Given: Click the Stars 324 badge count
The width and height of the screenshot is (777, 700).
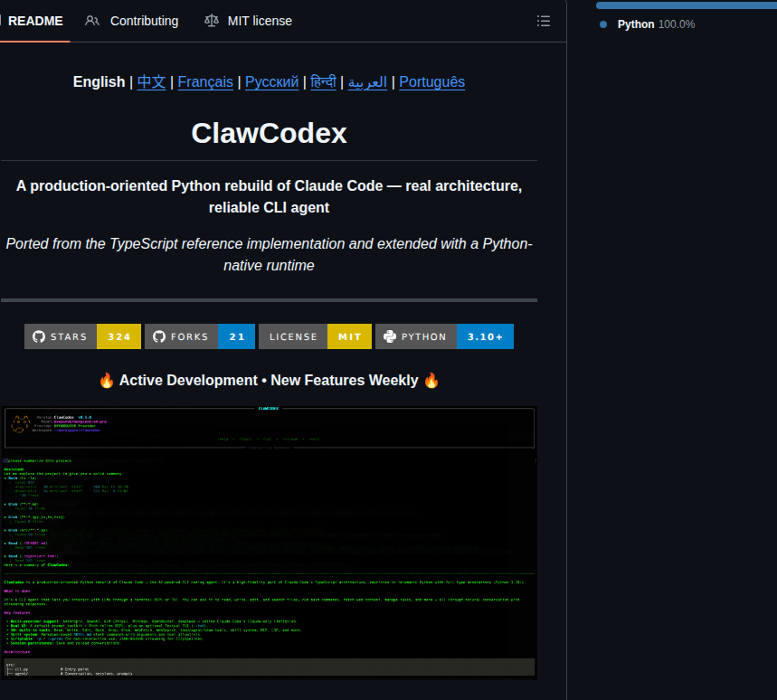Looking at the screenshot, I should pyautogui.click(x=118, y=336).
